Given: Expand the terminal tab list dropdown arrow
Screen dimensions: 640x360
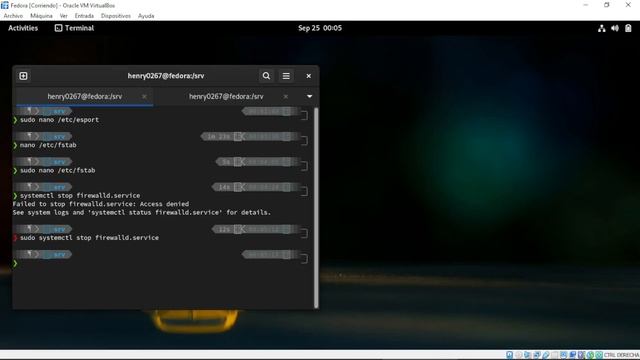Looking at the screenshot, I should point(309,97).
